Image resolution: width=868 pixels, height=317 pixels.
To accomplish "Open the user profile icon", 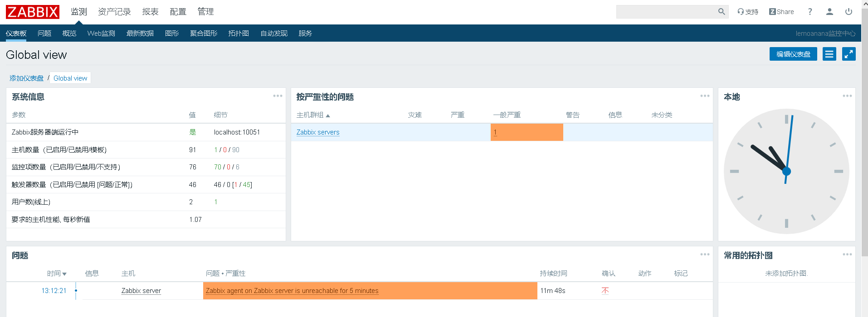I will click(829, 12).
